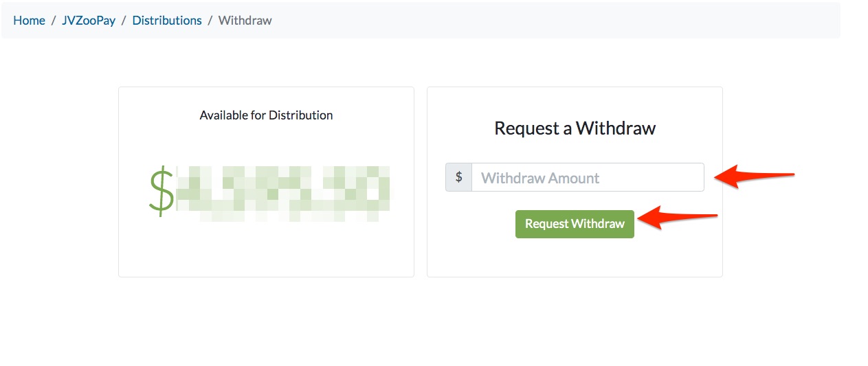868x366 pixels.
Task: Focus the Withdraw Amount input field
Action: [588, 177]
